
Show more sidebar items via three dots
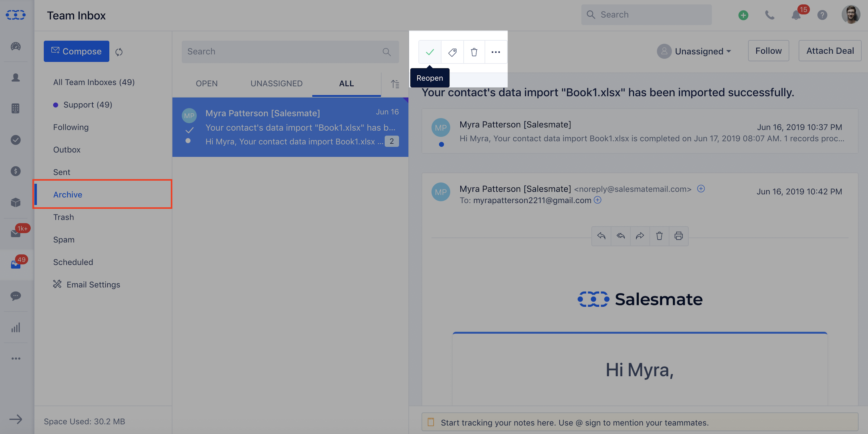tap(15, 359)
